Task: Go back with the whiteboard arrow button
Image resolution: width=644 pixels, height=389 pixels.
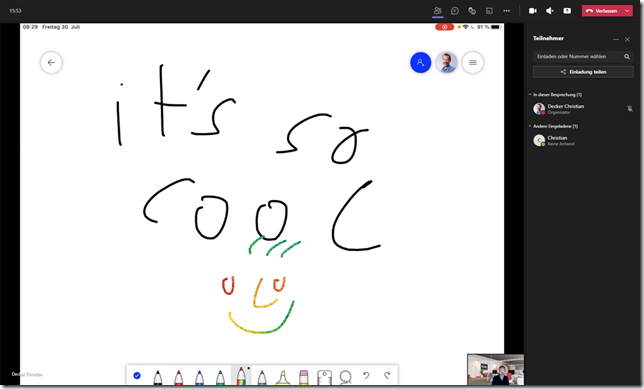Action: coord(51,62)
